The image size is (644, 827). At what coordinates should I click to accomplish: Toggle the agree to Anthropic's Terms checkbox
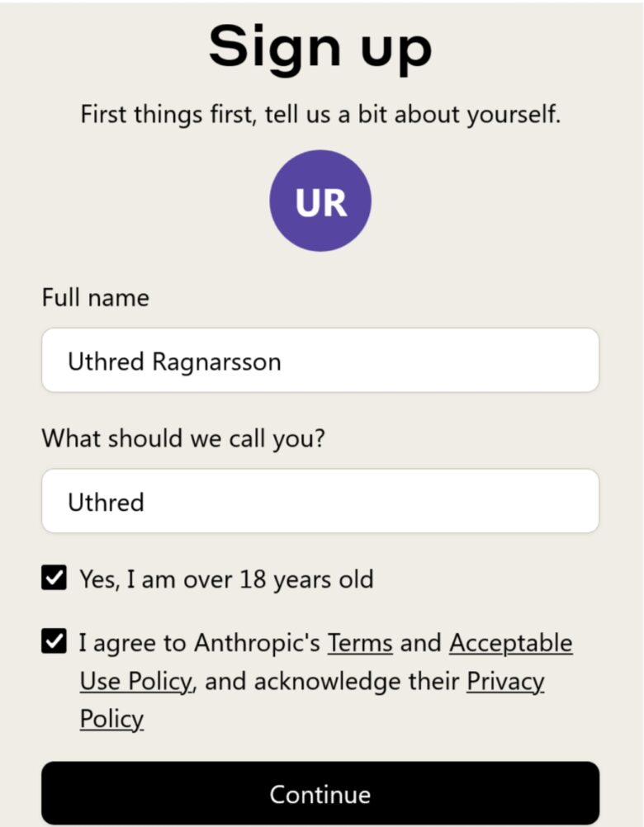click(54, 642)
